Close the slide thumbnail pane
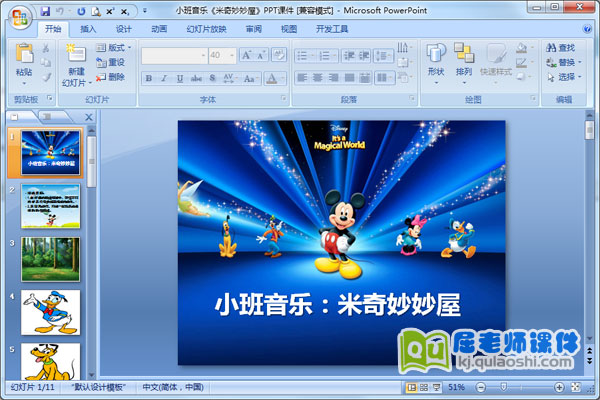The image size is (600, 400). (89, 117)
